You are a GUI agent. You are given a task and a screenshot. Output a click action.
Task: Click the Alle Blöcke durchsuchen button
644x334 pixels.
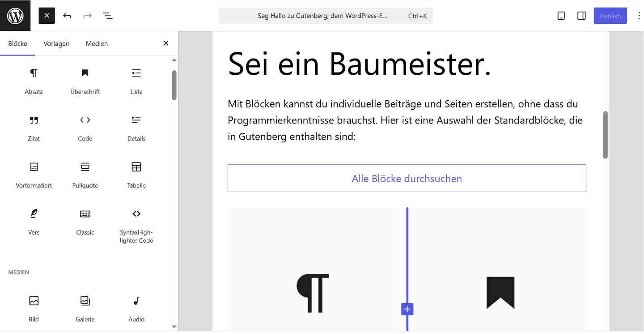[407, 178]
